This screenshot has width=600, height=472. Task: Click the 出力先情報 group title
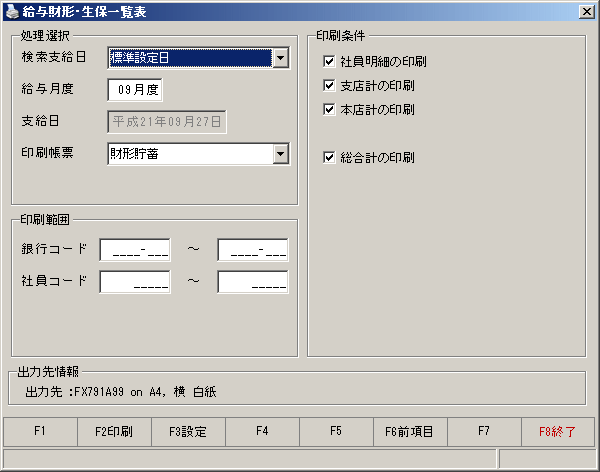coord(48,371)
